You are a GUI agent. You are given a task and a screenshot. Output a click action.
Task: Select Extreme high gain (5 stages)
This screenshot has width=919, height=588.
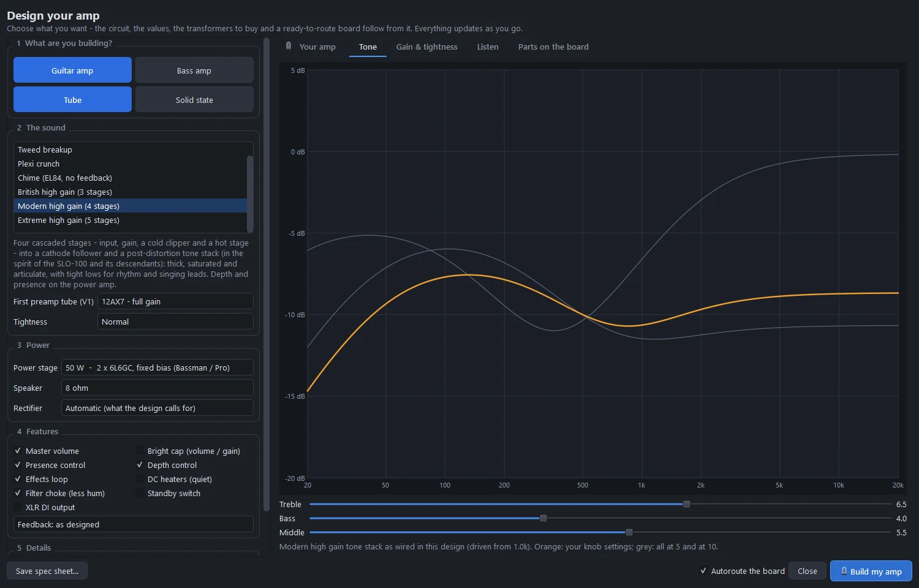pyautogui.click(x=130, y=220)
